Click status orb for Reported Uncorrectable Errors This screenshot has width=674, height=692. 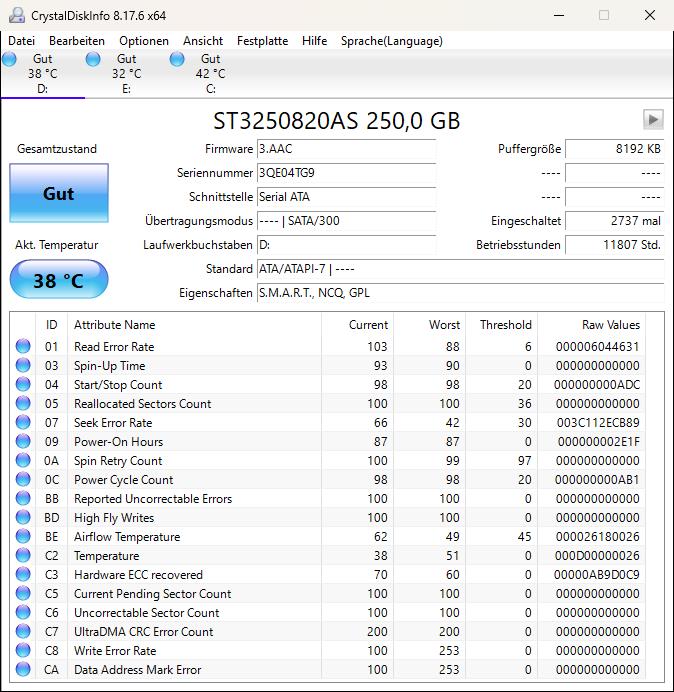23,498
